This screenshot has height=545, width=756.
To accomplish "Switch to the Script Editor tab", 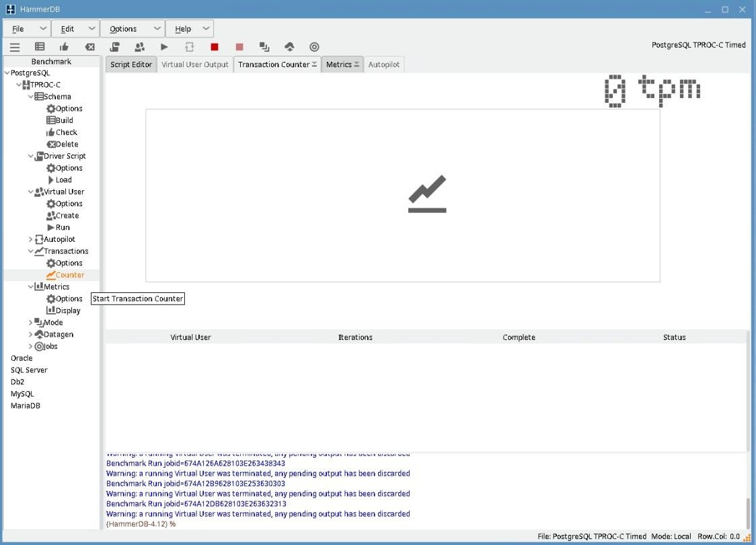I will click(131, 65).
